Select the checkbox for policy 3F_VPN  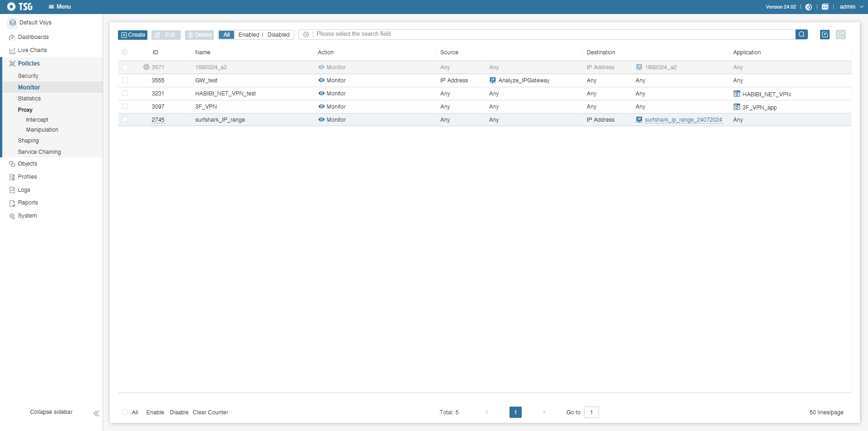click(x=125, y=107)
